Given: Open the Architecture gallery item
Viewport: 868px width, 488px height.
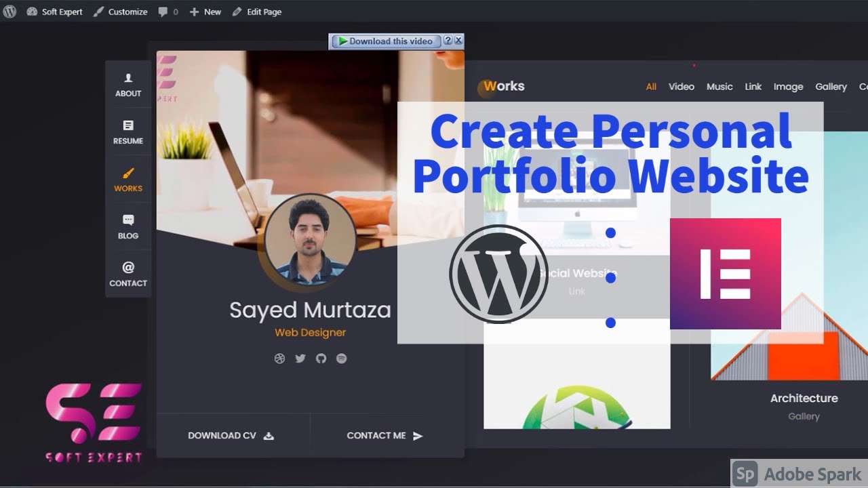Looking at the screenshot, I should [804, 399].
